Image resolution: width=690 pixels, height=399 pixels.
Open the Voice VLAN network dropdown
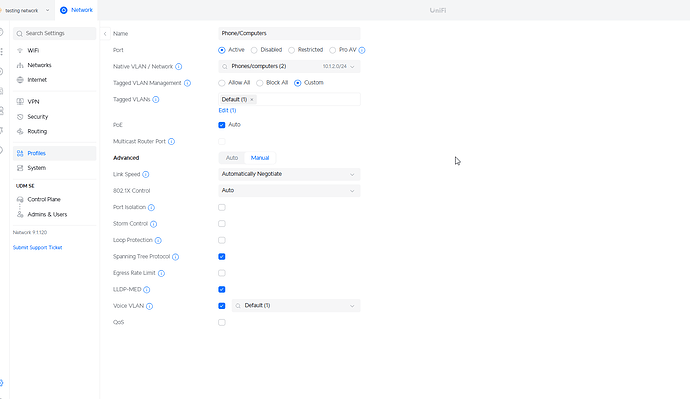tap(296, 306)
